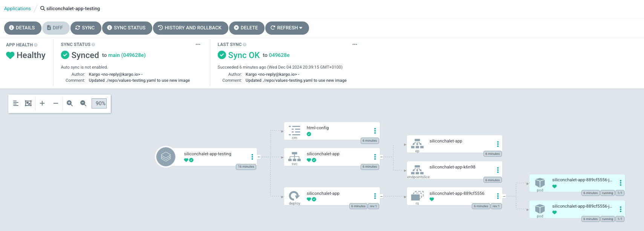Click the minus collapse-all icon in toolbar
The width and height of the screenshot is (644, 231).
point(56,103)
